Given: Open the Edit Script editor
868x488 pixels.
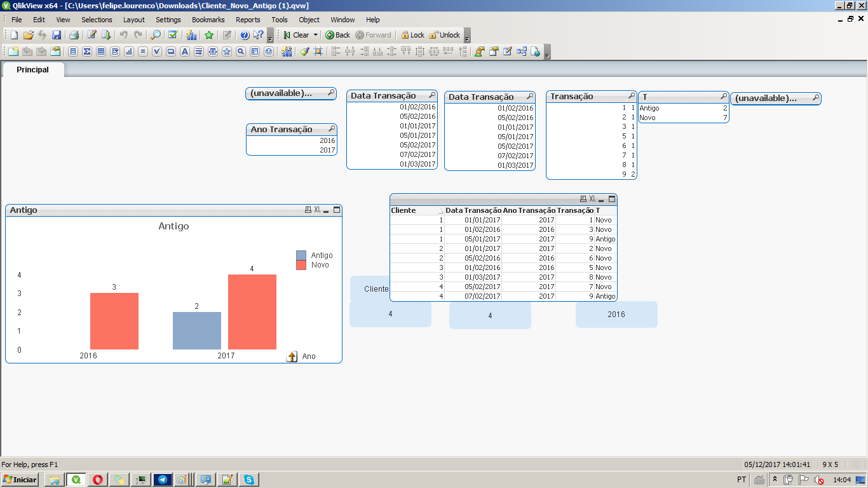Looking at the screenshot, I should (92, 35).
